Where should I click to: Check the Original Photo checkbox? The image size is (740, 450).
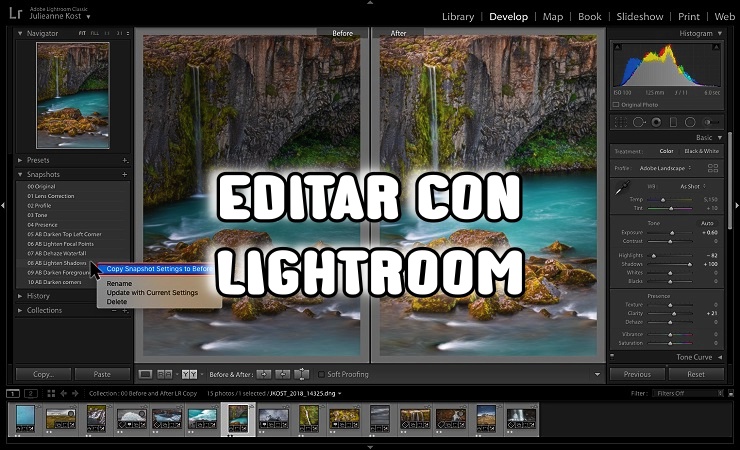(x=616, y=105)
